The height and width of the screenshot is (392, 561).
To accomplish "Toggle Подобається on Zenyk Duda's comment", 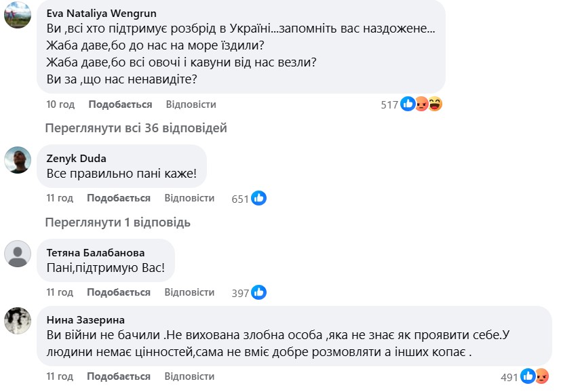I will click(x=119, y=198).
